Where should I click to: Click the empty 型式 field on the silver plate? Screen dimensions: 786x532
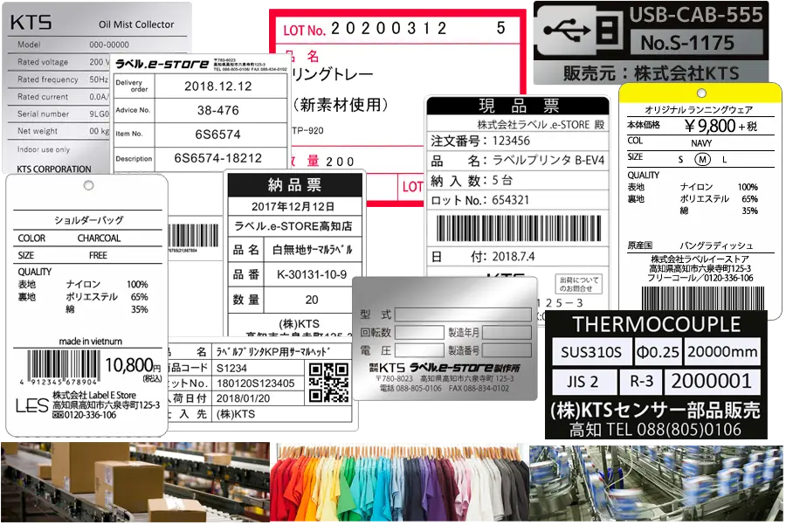coord(463,314)
